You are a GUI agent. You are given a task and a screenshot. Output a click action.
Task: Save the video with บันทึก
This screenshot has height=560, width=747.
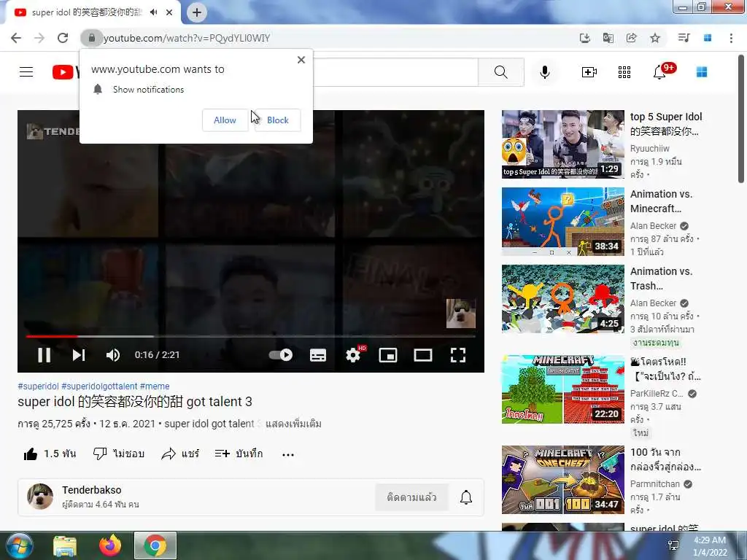[x=239, y=454]
